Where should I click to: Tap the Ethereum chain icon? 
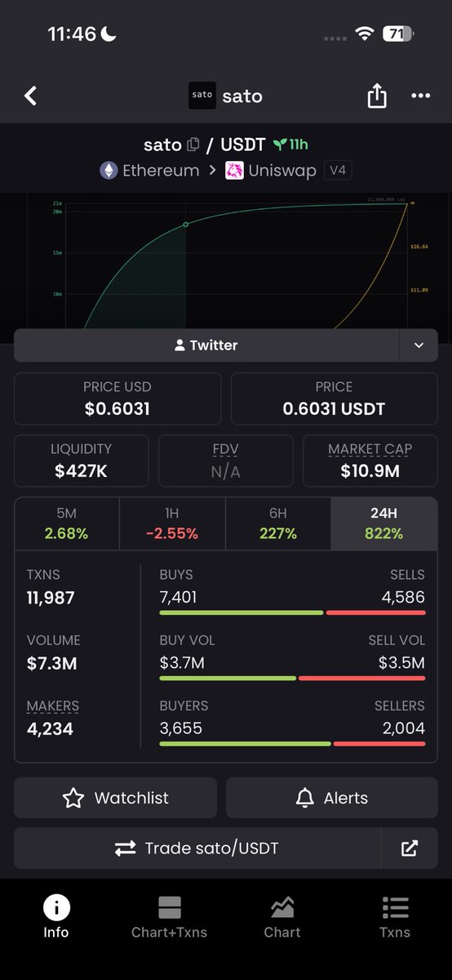coord(109,170)
